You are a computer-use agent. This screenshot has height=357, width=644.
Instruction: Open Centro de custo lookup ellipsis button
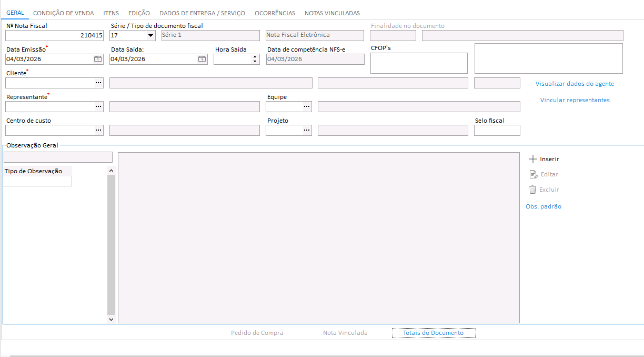(98, 131)
